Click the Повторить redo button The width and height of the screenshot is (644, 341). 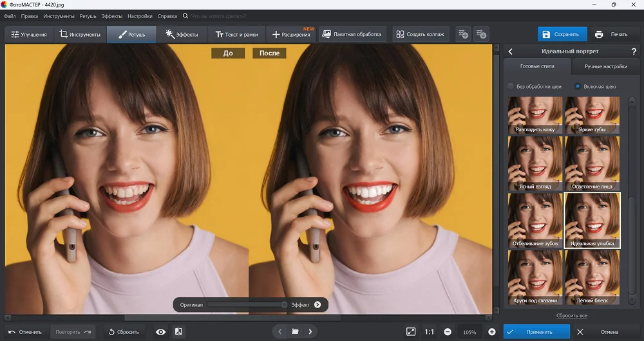(73, 332)
